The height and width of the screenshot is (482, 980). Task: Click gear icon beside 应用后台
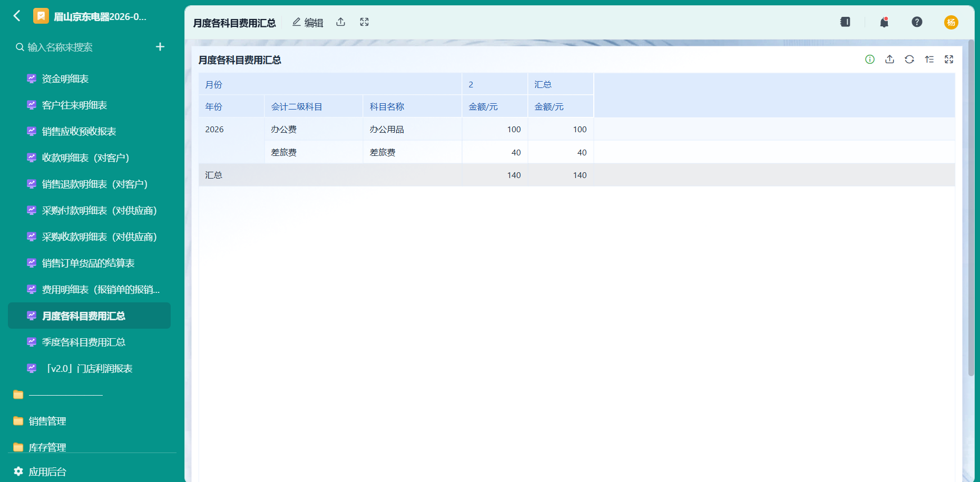pos(18,471)
